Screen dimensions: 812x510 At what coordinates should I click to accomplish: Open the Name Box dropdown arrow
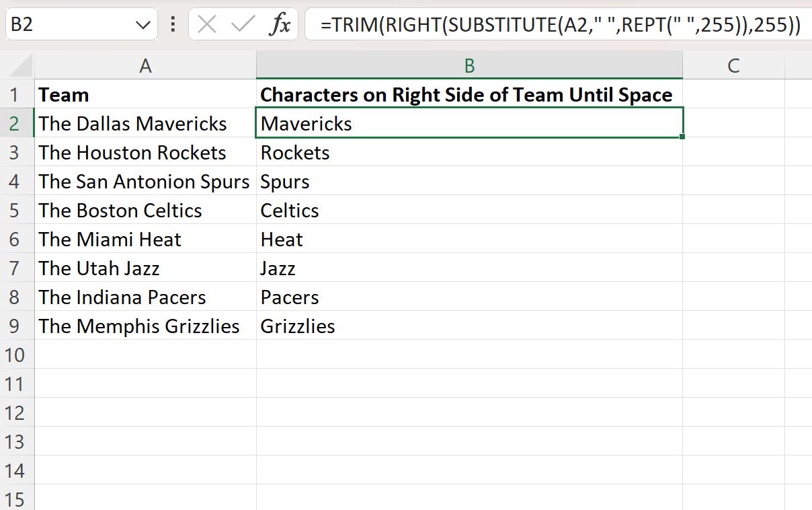tap(143, 24)
